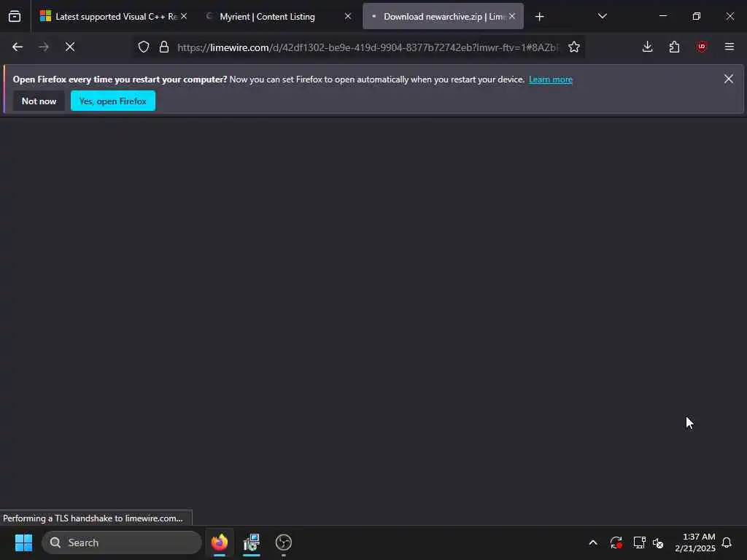747x560 pixels.
Task: Show hidden system tray icons
Action: [x=593, y=542]
